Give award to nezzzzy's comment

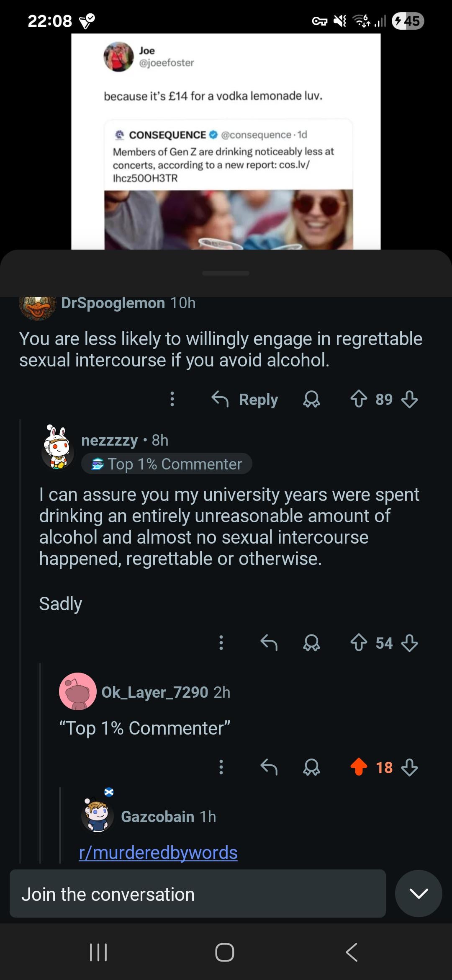tap(311, 642)
